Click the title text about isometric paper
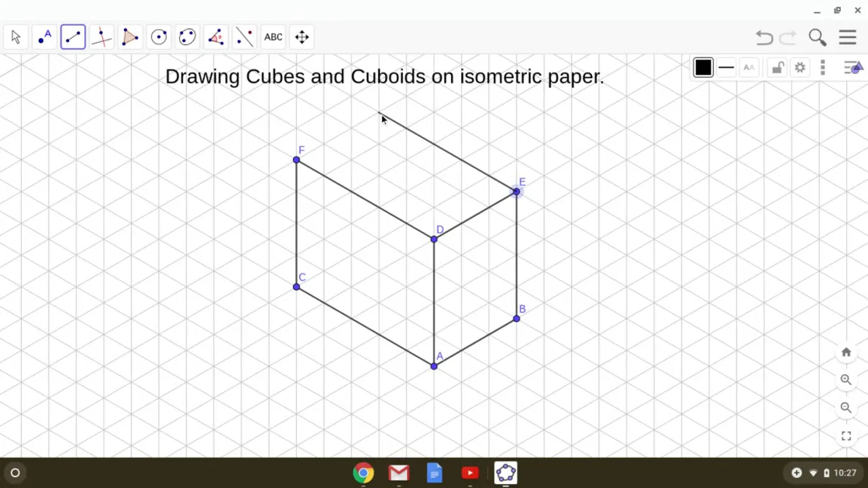The image size is (868, 488). pos(384,77)
